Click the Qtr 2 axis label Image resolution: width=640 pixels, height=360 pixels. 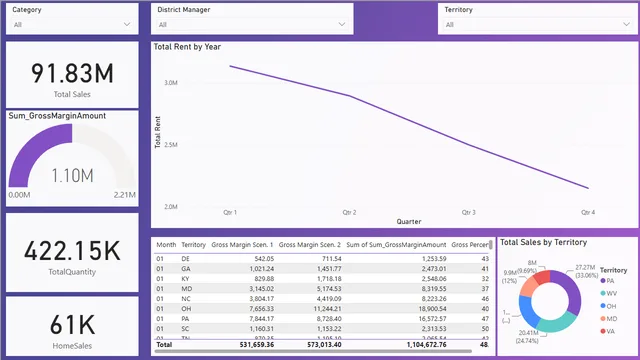tap(349, 212)
